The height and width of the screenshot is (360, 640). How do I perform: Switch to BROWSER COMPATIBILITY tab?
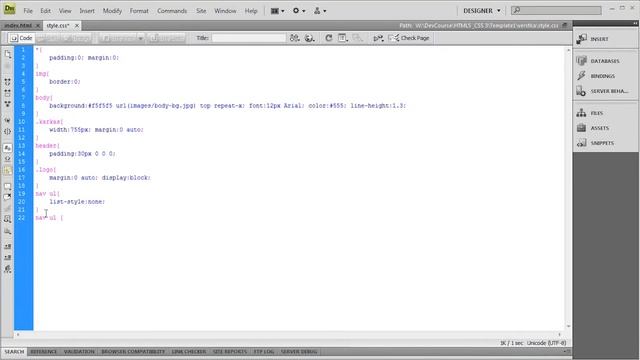[x=133, y=351]
